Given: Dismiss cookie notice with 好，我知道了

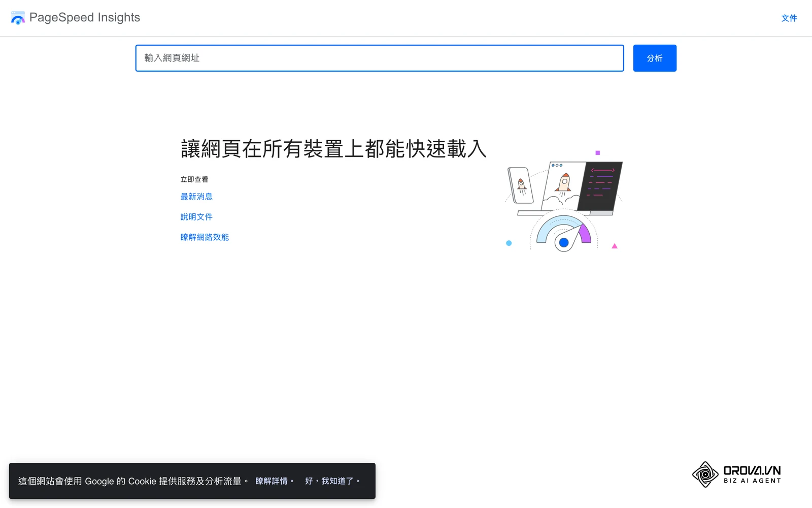Looking at the screenshot, I should coord(332,481).
